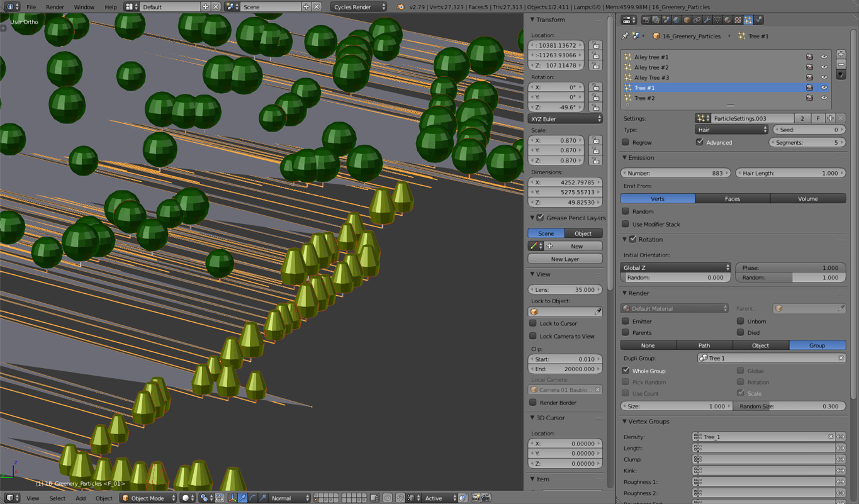The image size is (859, 504).
Task: Adjust the Random Size slider
Action: (790, 406)
